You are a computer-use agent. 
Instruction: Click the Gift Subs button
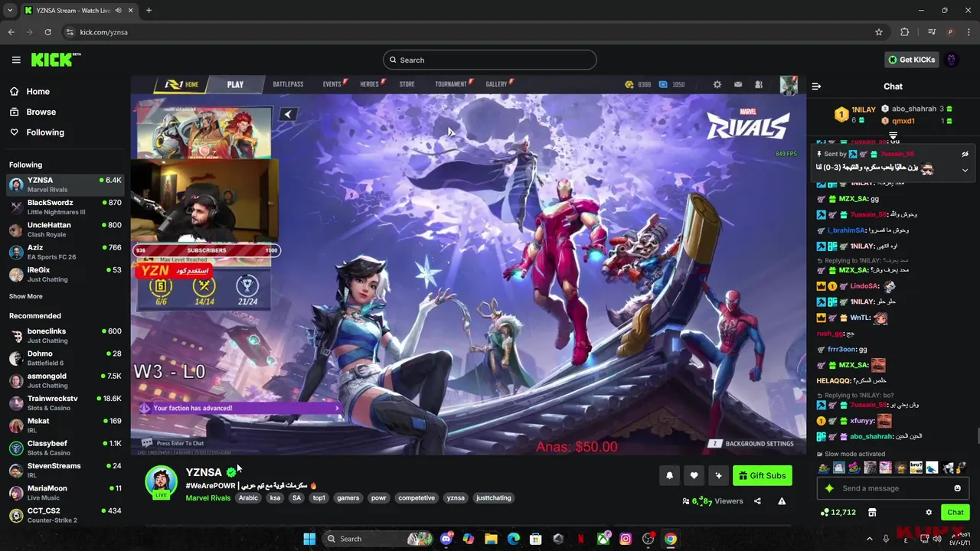click(x=762, y=475)
